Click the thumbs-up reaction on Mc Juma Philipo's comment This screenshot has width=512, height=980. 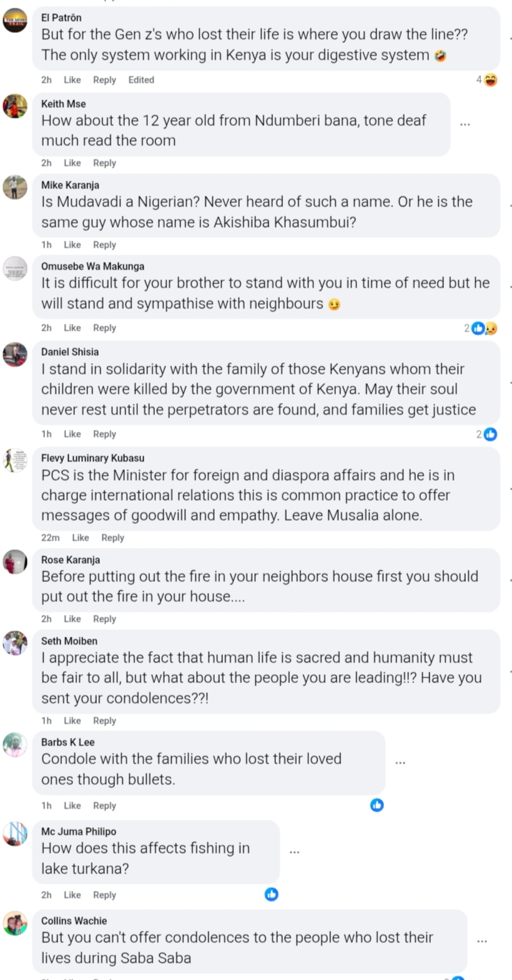[271, 894]
